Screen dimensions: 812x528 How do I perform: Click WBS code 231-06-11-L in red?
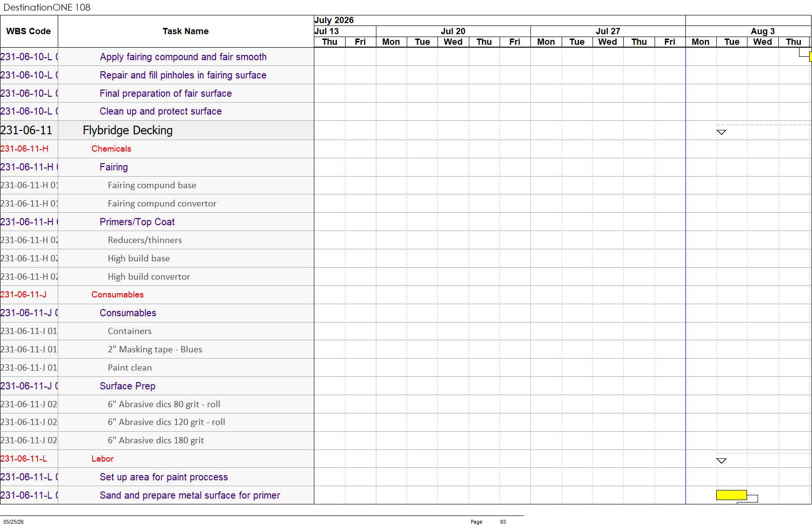point(24,459)
